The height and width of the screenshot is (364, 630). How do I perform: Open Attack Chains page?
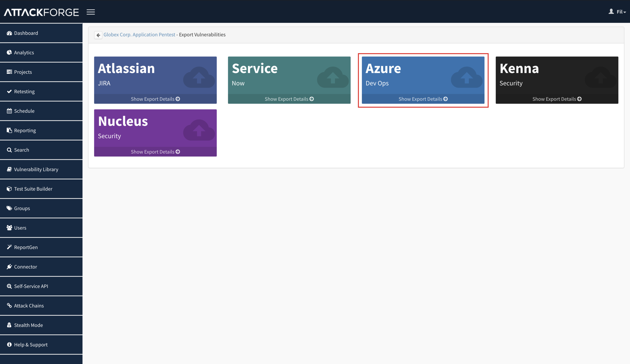tap(41, 305)
